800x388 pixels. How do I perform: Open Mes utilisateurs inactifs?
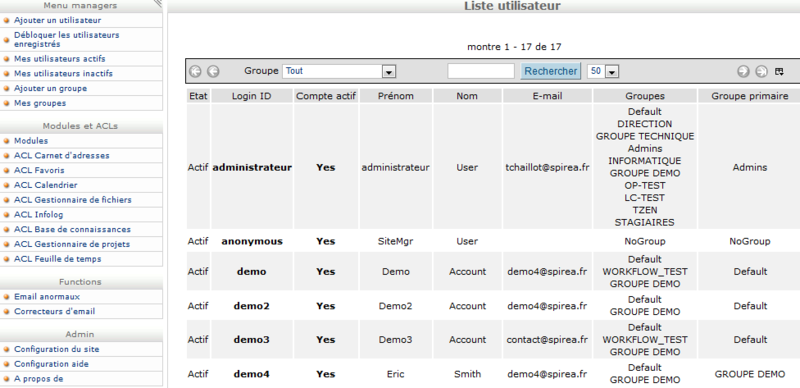(63, 74)
